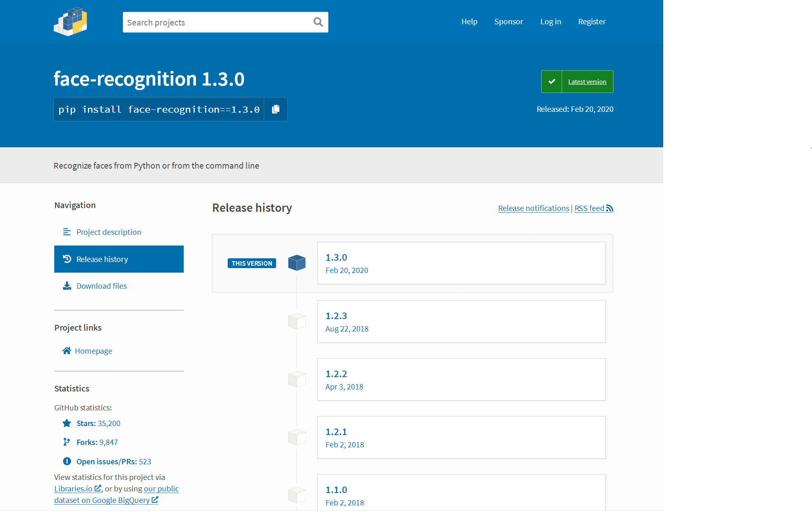Click the forks branch icon
The height and width of the screenshot is (512, 812).
click(x=67, y=442)
